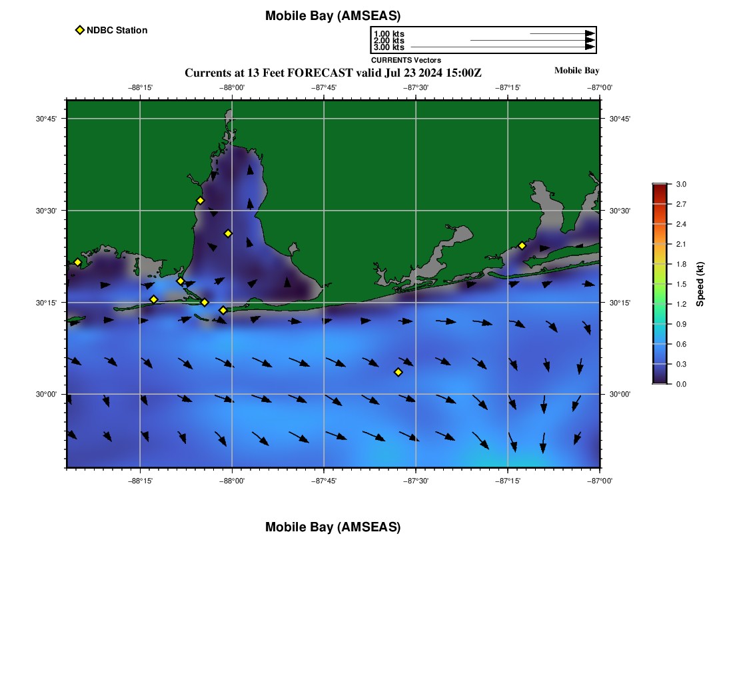Image resolution: width=733 pixels, height=700 pixels.
Task: Click the CURRENTS Vectors legend caption
Action: [406, 60]
